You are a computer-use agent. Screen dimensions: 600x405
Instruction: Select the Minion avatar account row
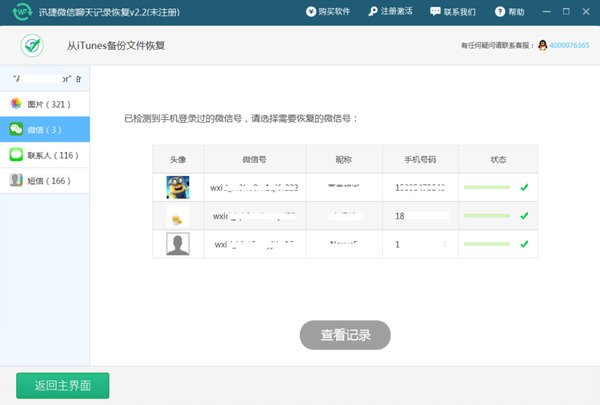178,187
